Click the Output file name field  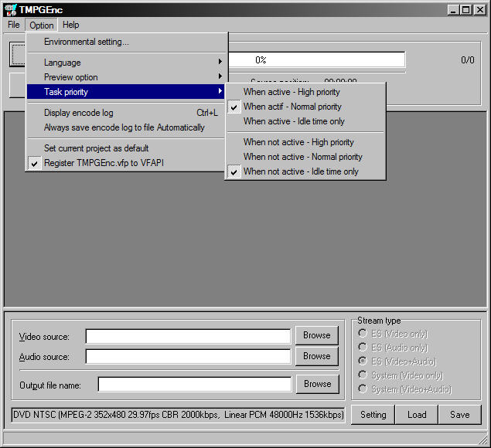[x=195, y=384]
